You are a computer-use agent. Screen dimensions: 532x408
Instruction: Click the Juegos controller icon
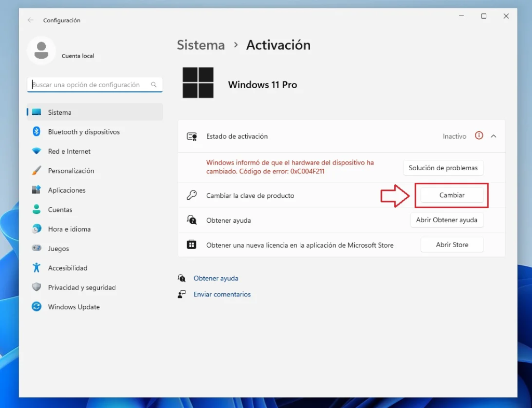[36, 248]
